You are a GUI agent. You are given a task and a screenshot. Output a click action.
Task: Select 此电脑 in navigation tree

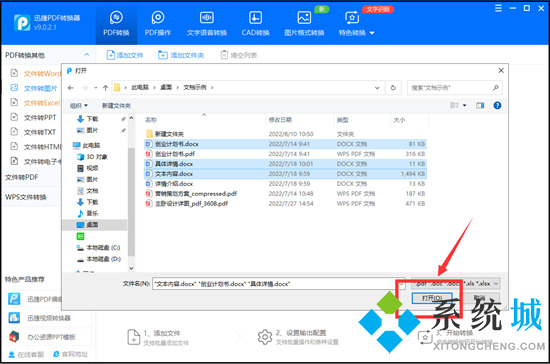coord(86,145)
